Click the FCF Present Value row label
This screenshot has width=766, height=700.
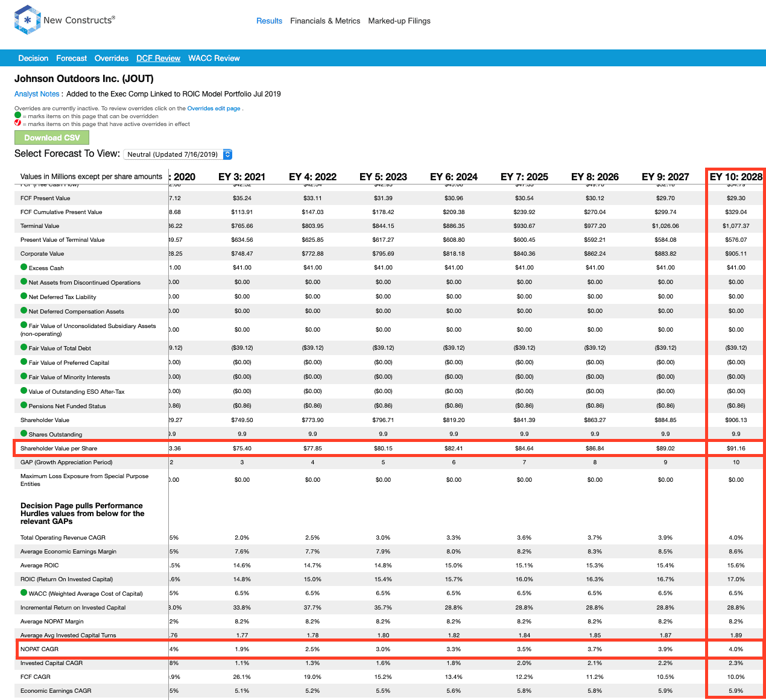tap(45, 198)
